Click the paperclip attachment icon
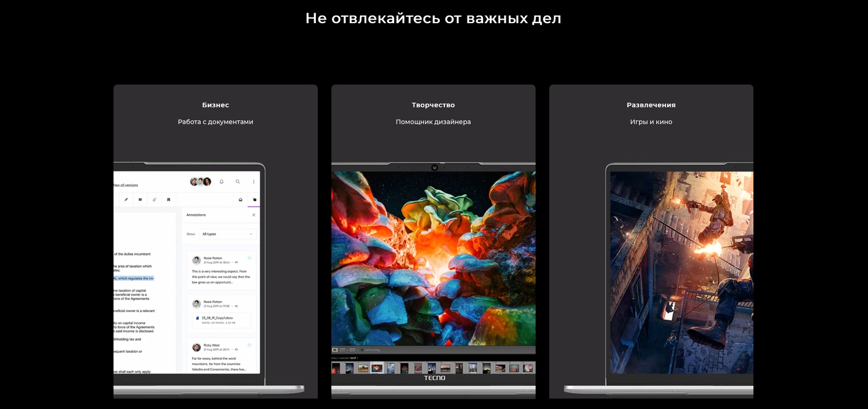868x409 pixels. (x=155, y=200)
